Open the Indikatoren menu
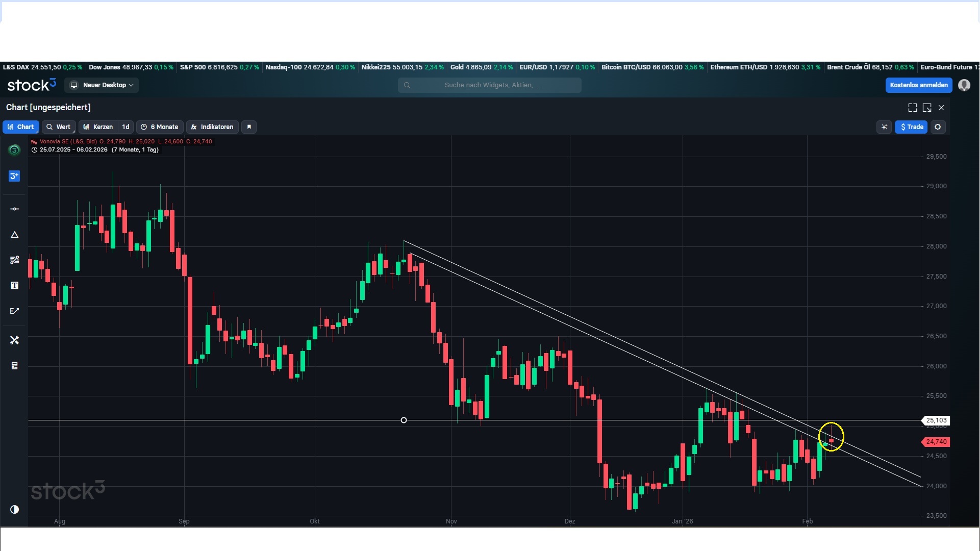 click(x=212, y=127)
